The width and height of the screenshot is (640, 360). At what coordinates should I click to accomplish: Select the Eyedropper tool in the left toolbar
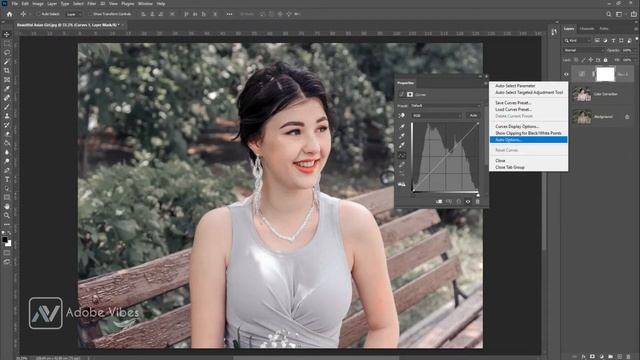(x=7, y=89)
